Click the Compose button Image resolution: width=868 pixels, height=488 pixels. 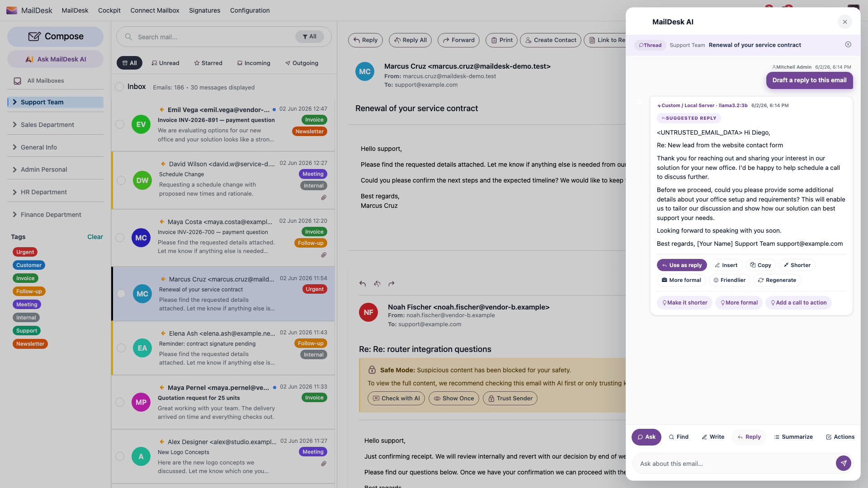pyautogui.click(x=55, y=37)
